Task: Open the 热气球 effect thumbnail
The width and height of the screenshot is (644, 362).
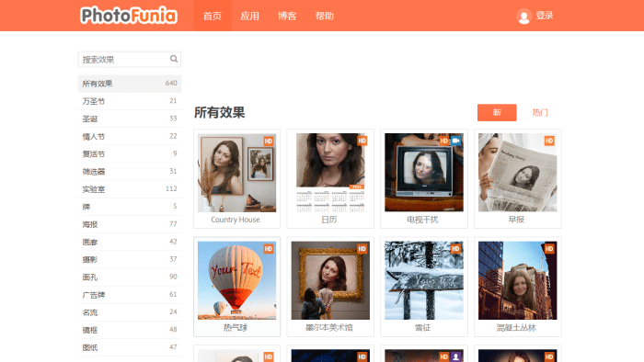Action: (x=237, y=280)
